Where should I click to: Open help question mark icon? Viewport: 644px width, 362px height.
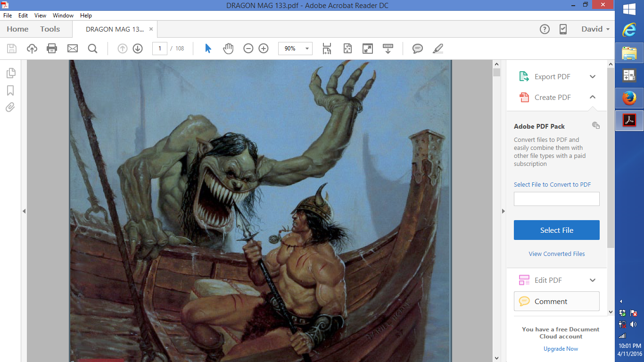point(545,29)
